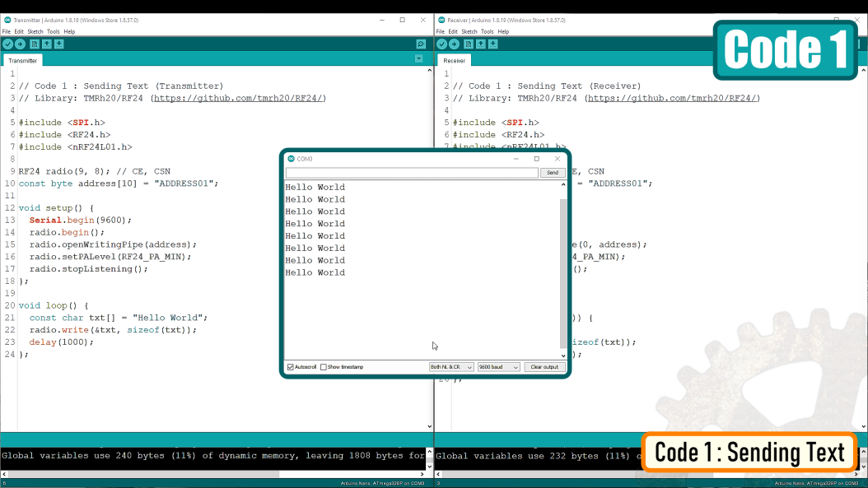This screenshot has width=868, height=488.
Task: Create a new sketch in Transmitter window
Action: pyautogui.click(x=34, y=44)
